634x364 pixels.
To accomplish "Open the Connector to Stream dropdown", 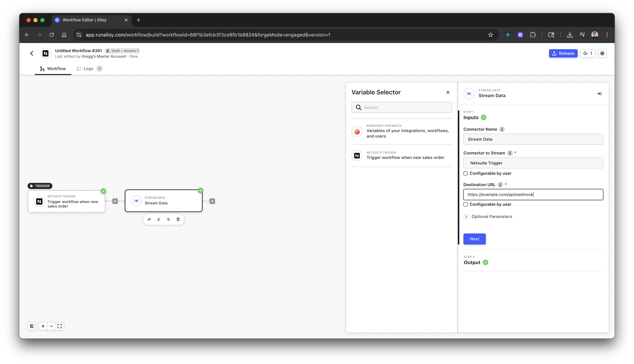I will 533,163.
